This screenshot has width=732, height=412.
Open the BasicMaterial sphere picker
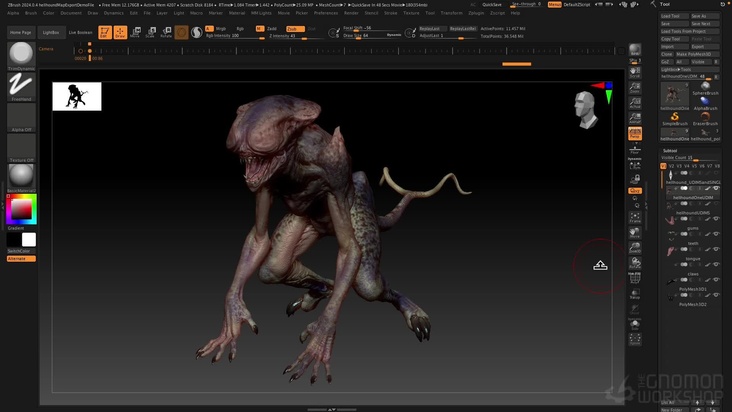pyautogui.click(x=21, y=178)
